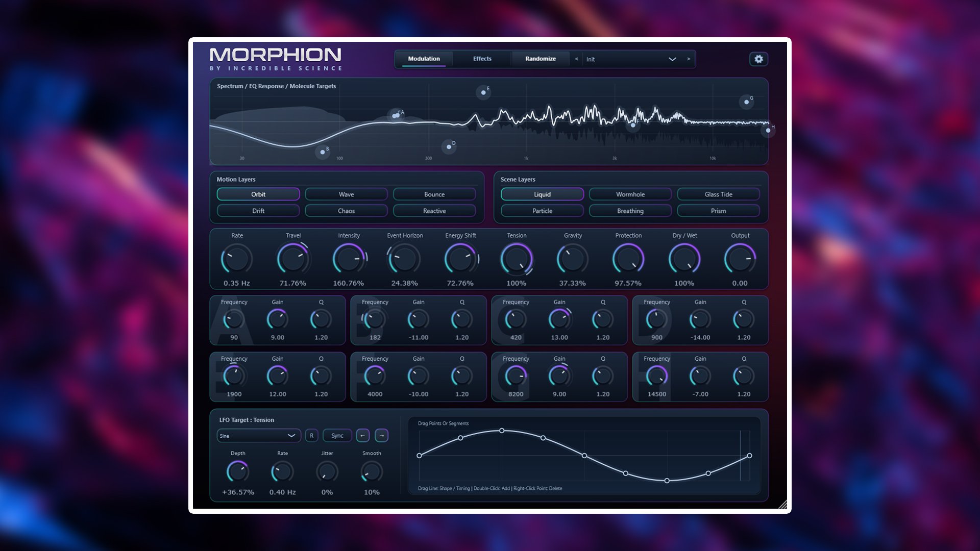Open the settings gear icon

[758, 59]
